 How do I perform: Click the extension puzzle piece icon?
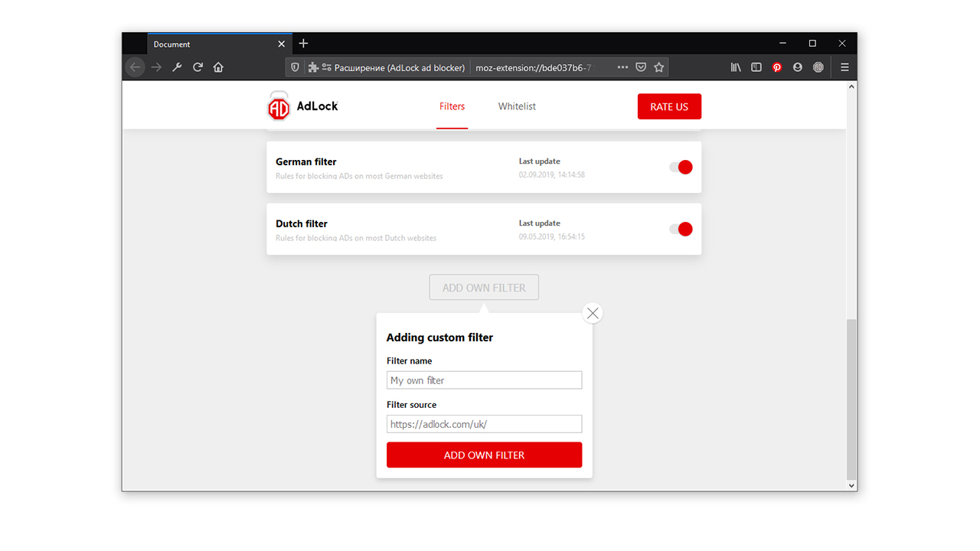click(x=313, y=67)
